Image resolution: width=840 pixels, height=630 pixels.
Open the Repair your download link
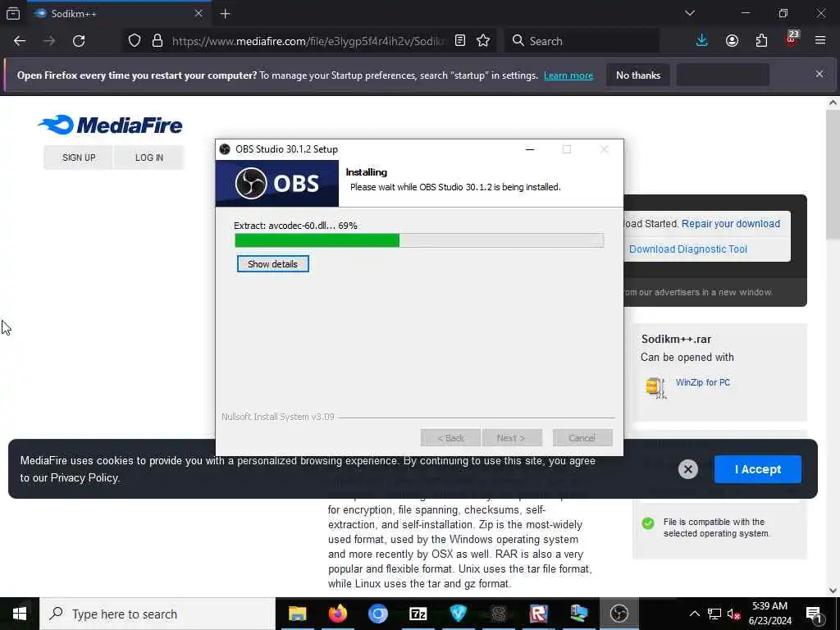pos(731,224)
